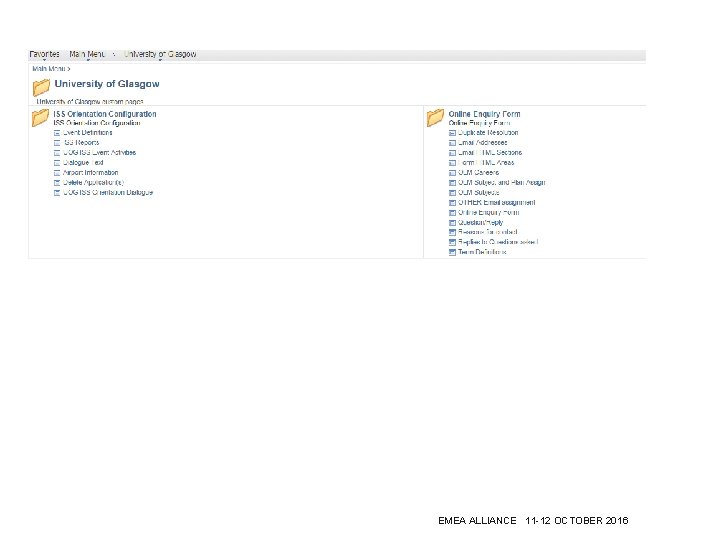Viewport: 720px width, 540px height.
Task: Click the ISS Orientation Configuration folder icon
Action: click(40, 118)
